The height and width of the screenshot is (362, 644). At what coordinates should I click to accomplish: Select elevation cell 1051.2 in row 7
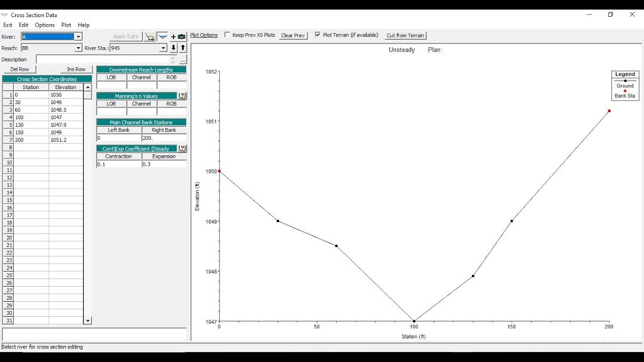tap(66, 140)
